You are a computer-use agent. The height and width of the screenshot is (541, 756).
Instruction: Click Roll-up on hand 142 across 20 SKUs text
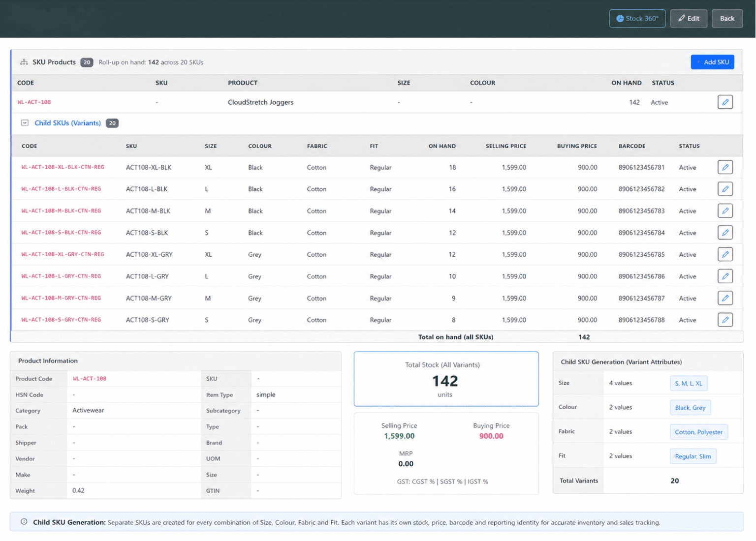[151, 62]
